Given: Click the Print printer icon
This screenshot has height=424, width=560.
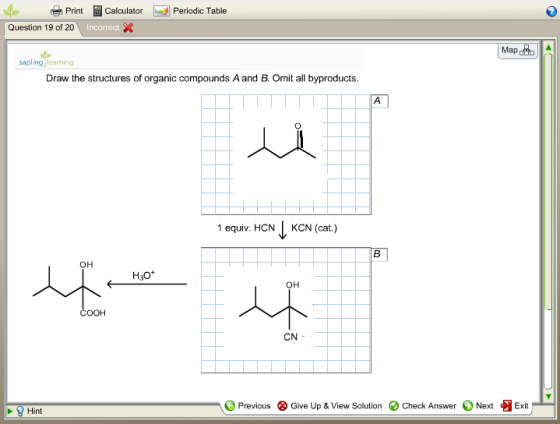Looking at the screenshot, I should (56, 11).
